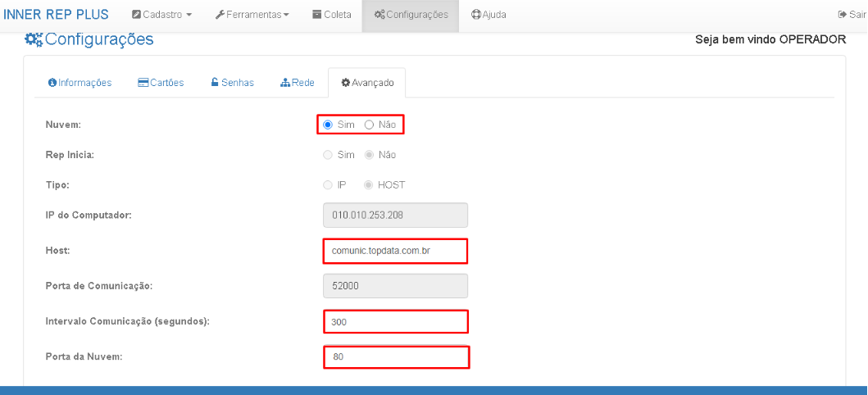Click the padlock icon on Senhas tab
This screenshot has height=395, width=868.
[x=215, y=83]
